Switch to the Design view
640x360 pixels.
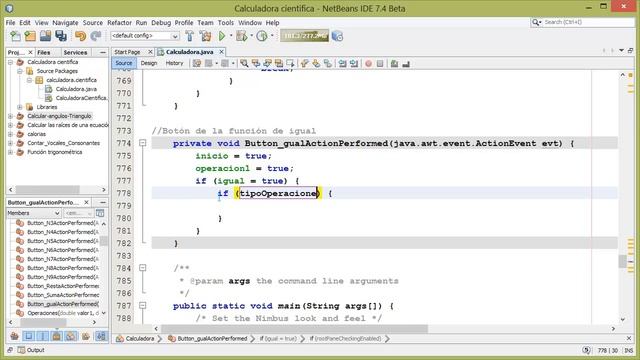point(149,63)
